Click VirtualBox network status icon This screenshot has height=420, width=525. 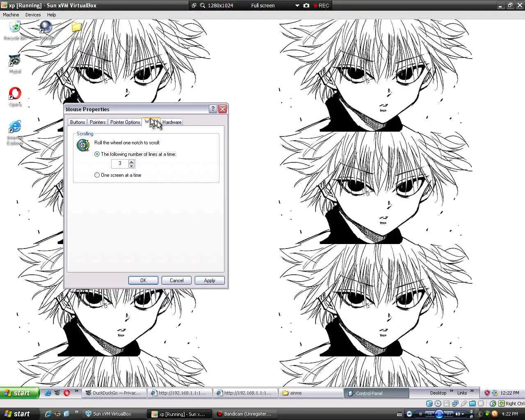click(x=455, y=404)
